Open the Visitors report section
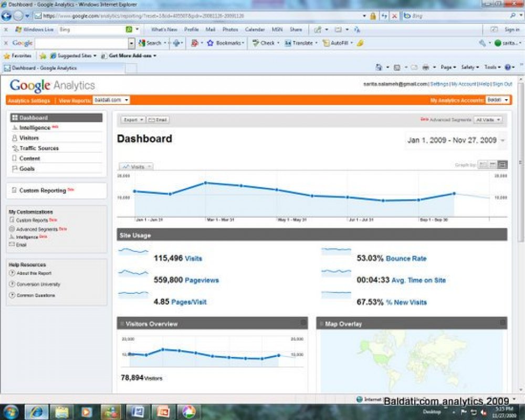This screenshot has width=525, height=420. click(x=29, y=138)
